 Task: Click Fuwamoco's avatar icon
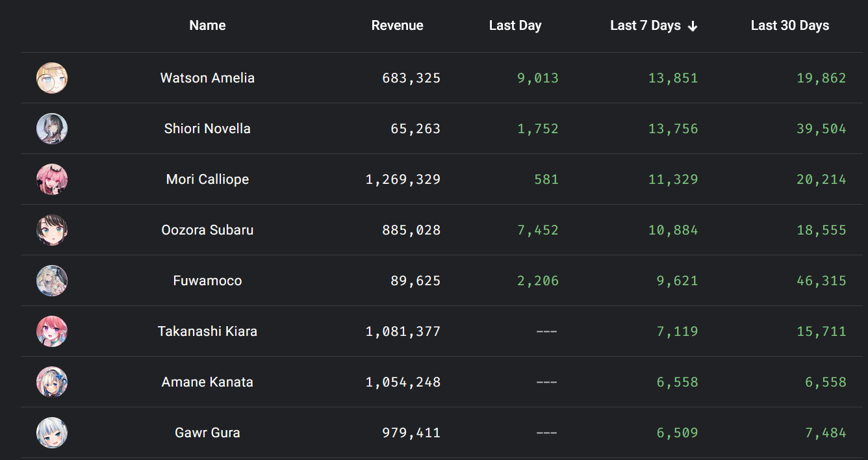[52, 281]
